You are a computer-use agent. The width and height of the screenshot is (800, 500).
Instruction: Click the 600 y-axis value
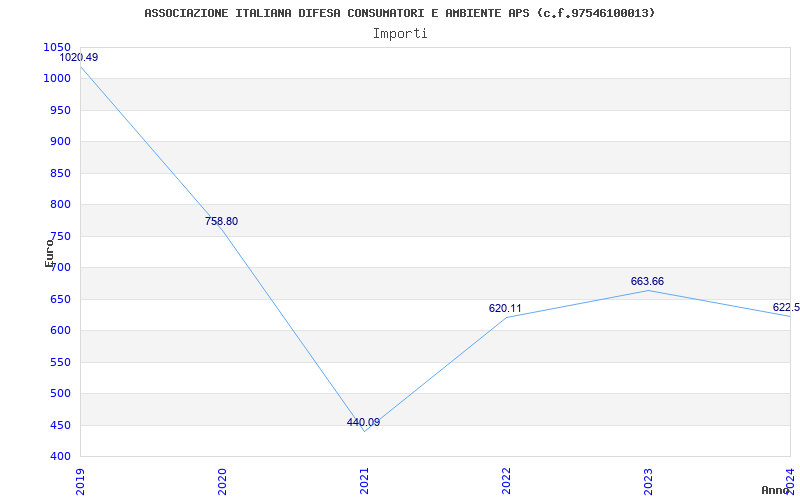(x=60, y=331)
